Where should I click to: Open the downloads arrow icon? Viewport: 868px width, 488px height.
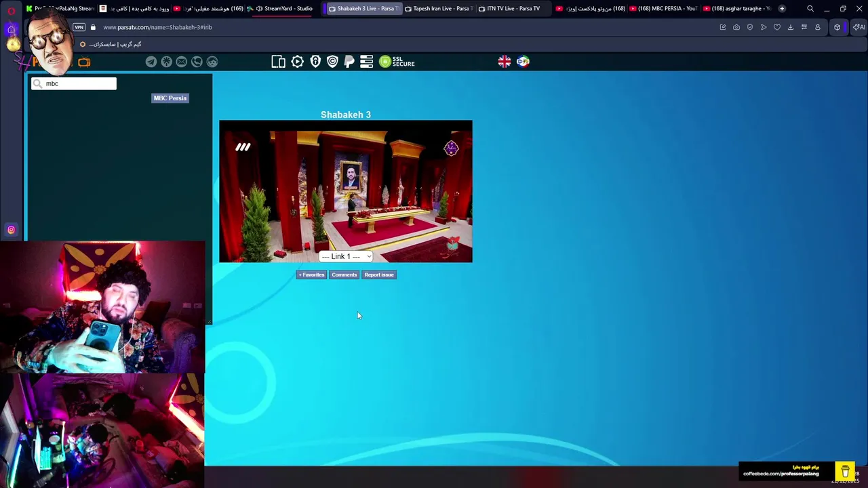(791, 27)
